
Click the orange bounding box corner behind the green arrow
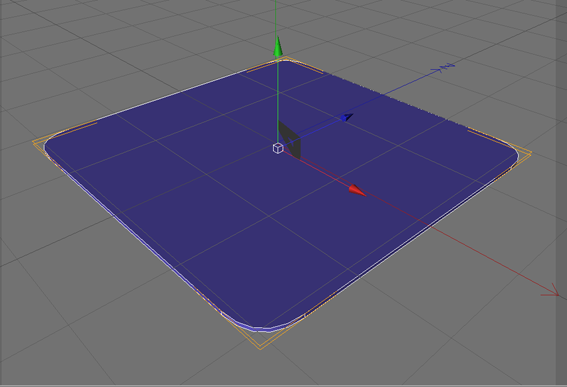click(286, 58)
